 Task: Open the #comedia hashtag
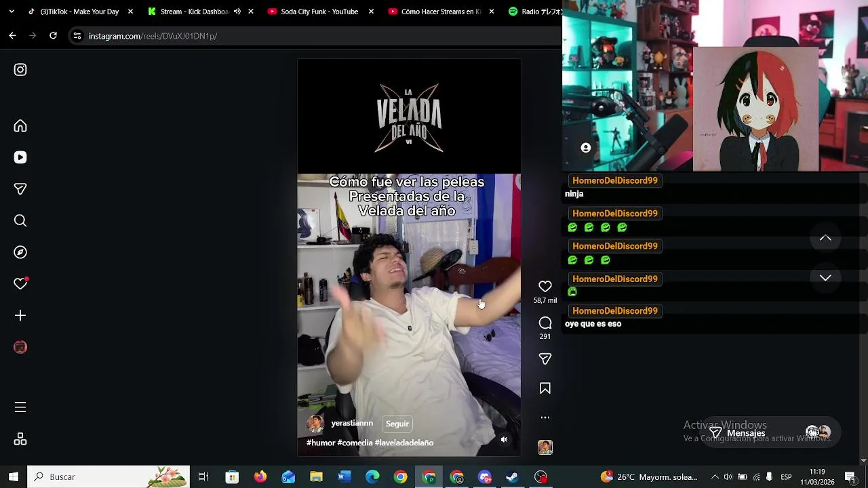[355, 443]
